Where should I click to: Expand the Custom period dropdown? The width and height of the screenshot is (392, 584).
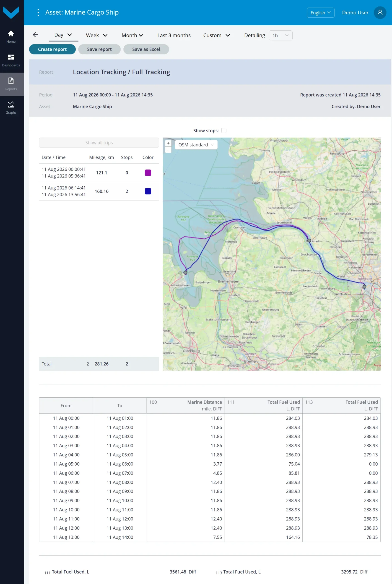(216, 35)
